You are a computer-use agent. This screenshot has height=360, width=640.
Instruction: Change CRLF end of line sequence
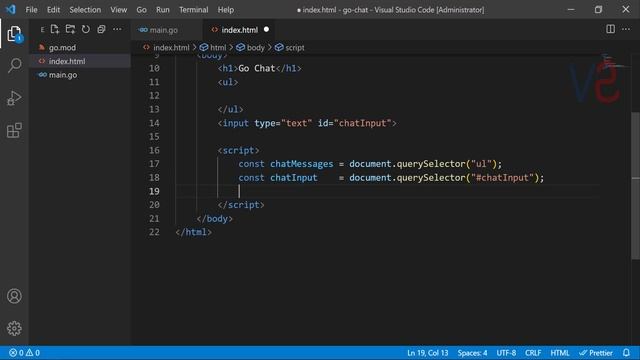click(533, 353)
